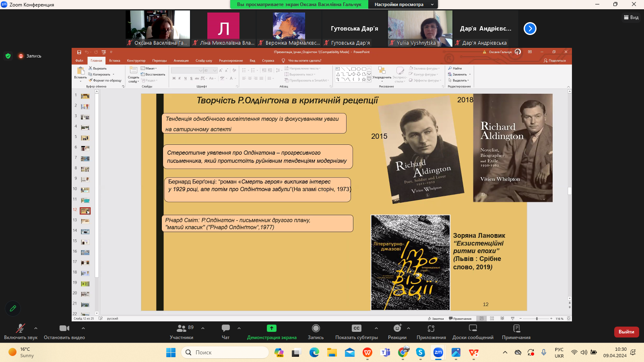Expand audio options arrow beside microphone
Image resolution: width=644 pixels, height=362 pixels.
(36, 328)
